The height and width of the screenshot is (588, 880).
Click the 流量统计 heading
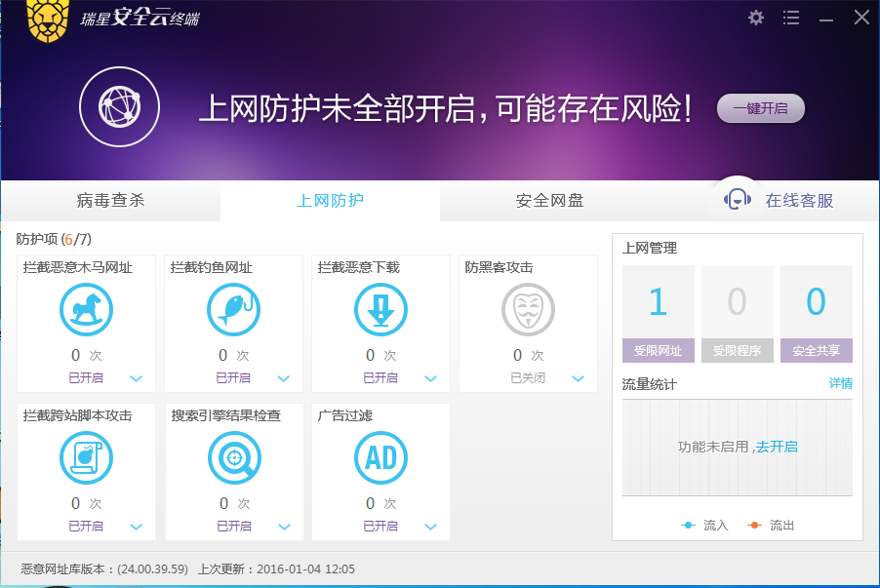(x=650, y=384)
